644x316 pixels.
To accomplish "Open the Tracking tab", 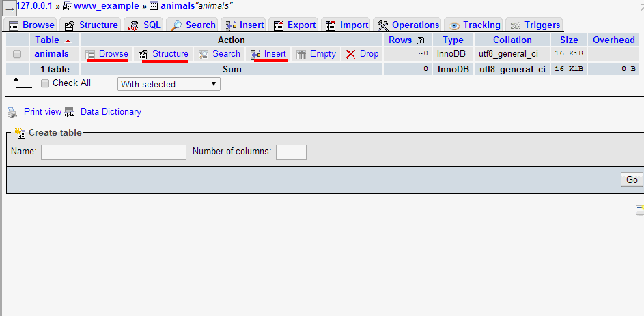I will pyautogui.click(x=475, y=25).
